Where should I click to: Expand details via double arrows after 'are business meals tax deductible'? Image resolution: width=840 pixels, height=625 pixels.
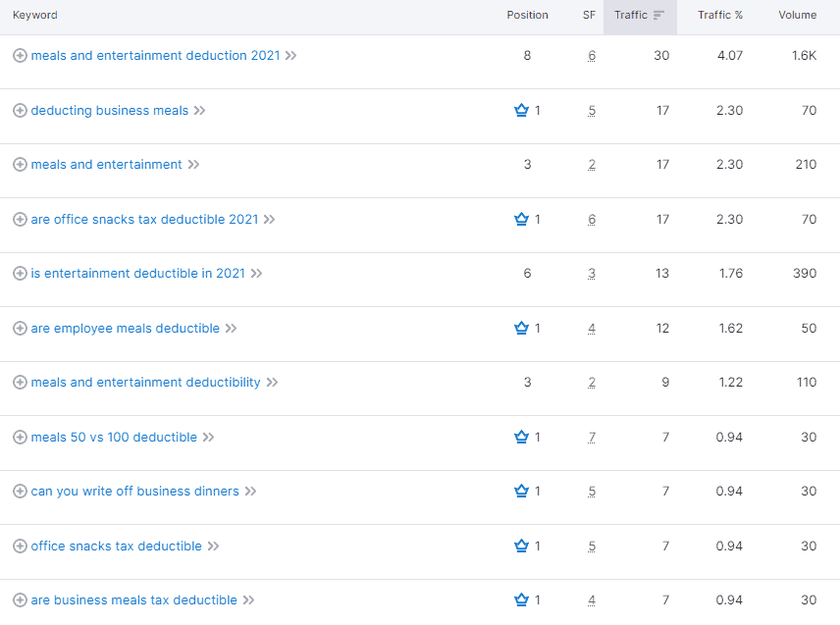249,599
